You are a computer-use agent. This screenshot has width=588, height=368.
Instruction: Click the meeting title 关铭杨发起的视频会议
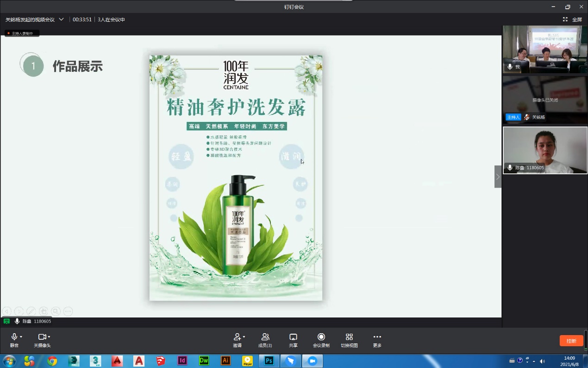pyautogui.click(x=30, y=19)
